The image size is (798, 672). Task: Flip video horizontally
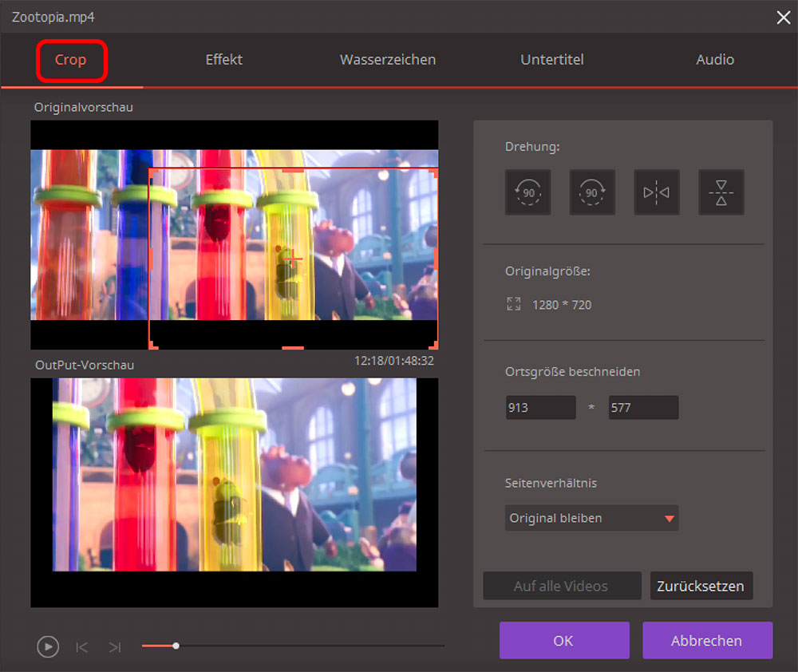click(657, 192)
